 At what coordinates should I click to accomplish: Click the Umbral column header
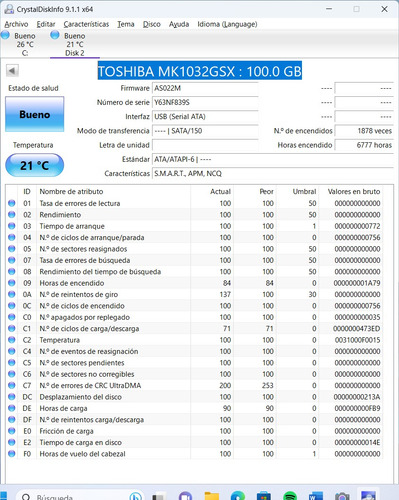(304, 191)
